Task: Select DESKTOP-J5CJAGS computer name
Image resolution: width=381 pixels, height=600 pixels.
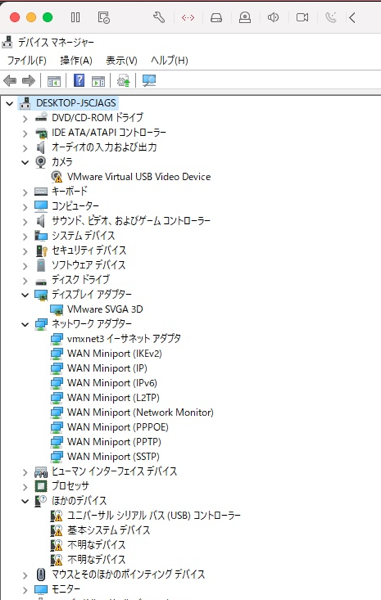Action: 76,103
